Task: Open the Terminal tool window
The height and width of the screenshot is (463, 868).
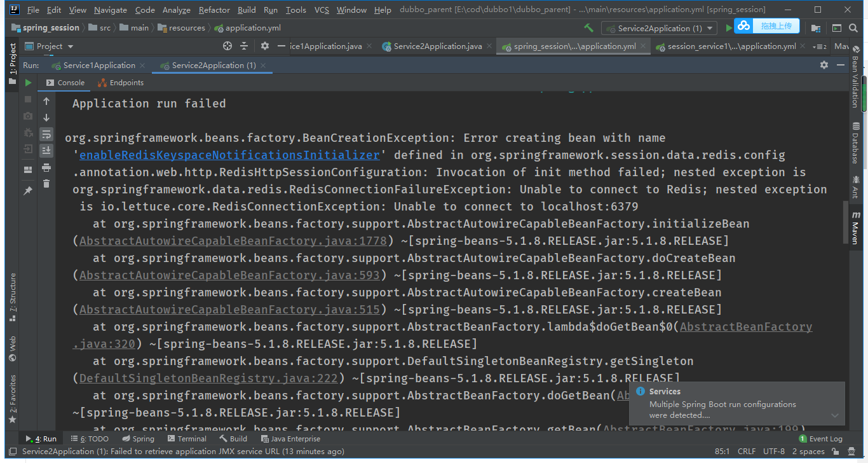Action: pos(187,439)
